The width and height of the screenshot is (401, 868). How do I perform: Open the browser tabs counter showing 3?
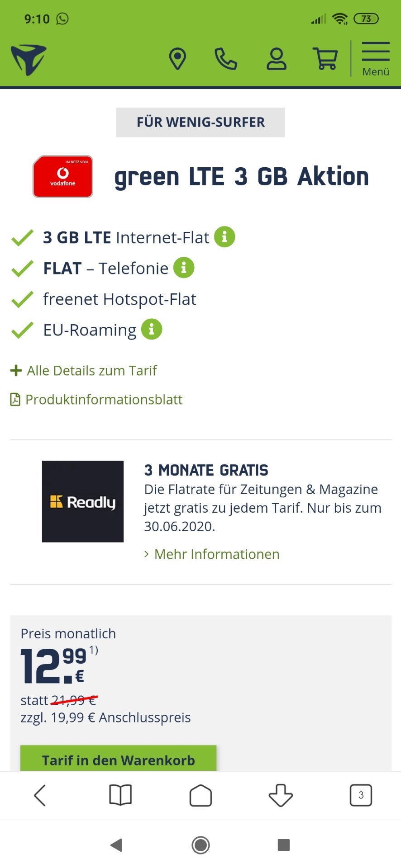click(361, 795)
